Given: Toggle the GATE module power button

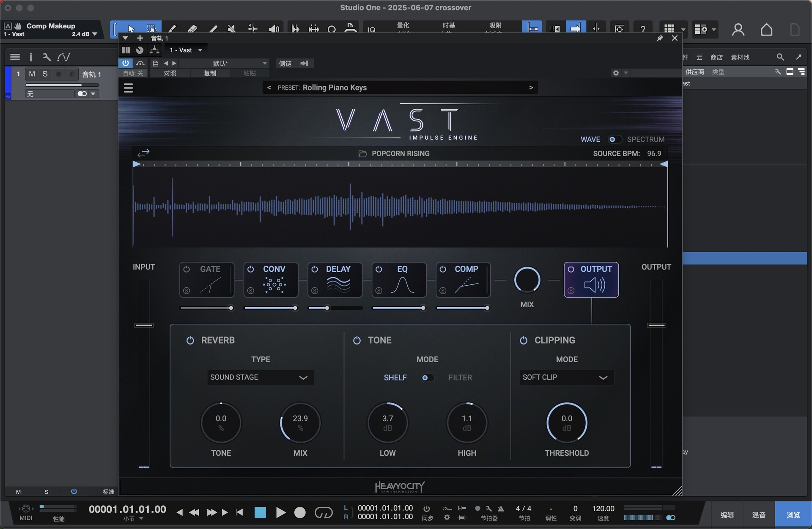Looking at the screenshot, I should coord(187,269).
